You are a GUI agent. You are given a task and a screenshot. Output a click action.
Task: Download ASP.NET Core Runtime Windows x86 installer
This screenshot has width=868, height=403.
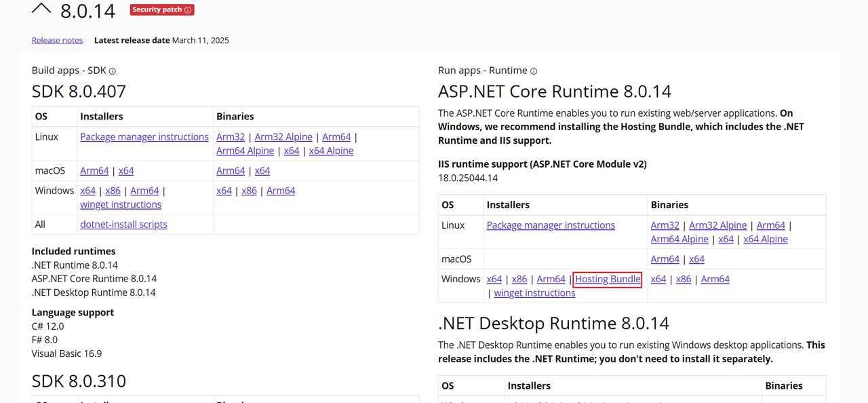point(519,279)
